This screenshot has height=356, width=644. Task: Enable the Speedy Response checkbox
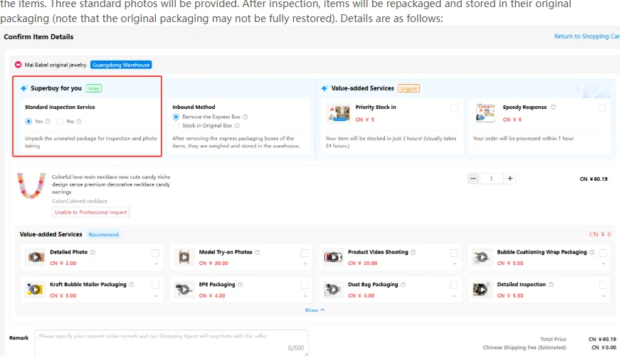(x=602, y=108)
